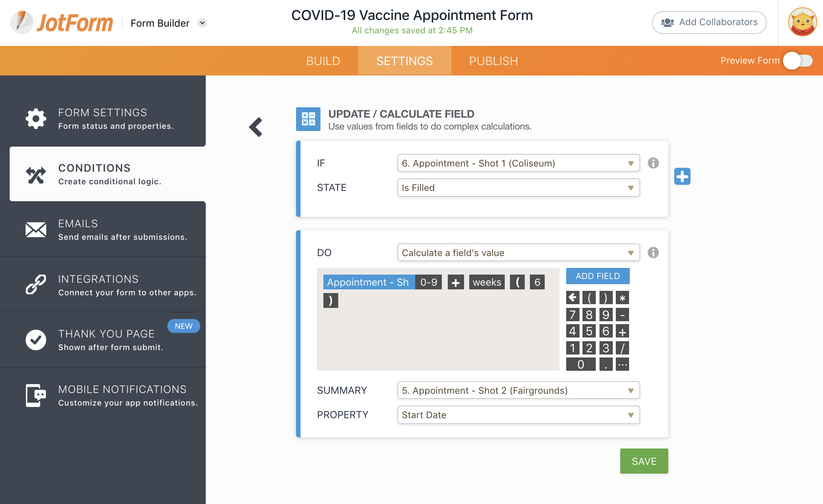Click the green SAVE button
The height and width of the screenshot is (504, 823).
coord(644,461)
